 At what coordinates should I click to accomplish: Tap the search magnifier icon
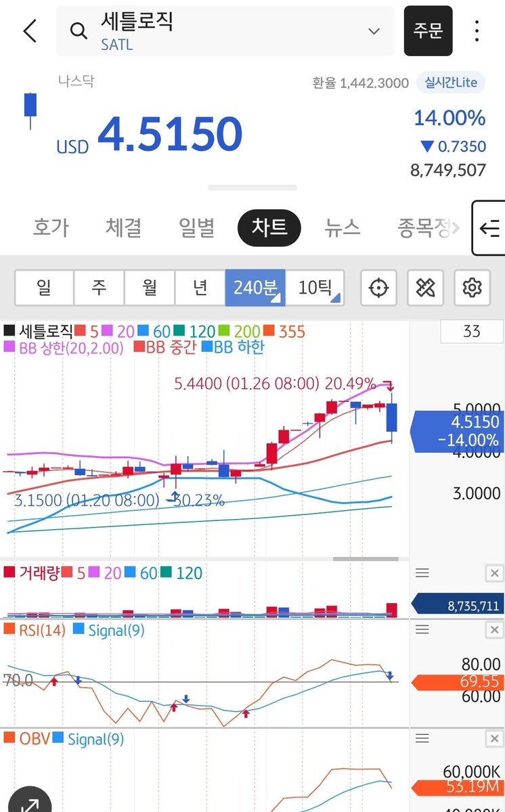click(79, 30)
